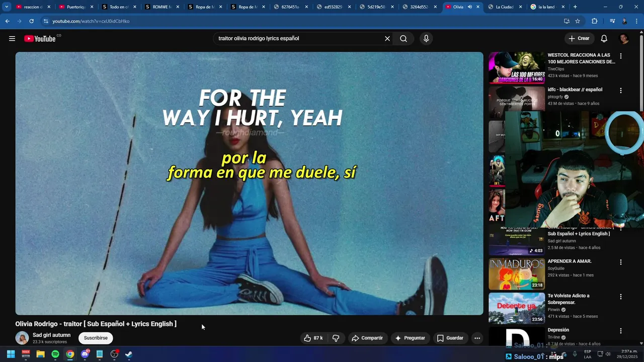This screenshot has width=644, height=362.
Task: Like the video with thumbs up
Action: click(x=313, y=338)
